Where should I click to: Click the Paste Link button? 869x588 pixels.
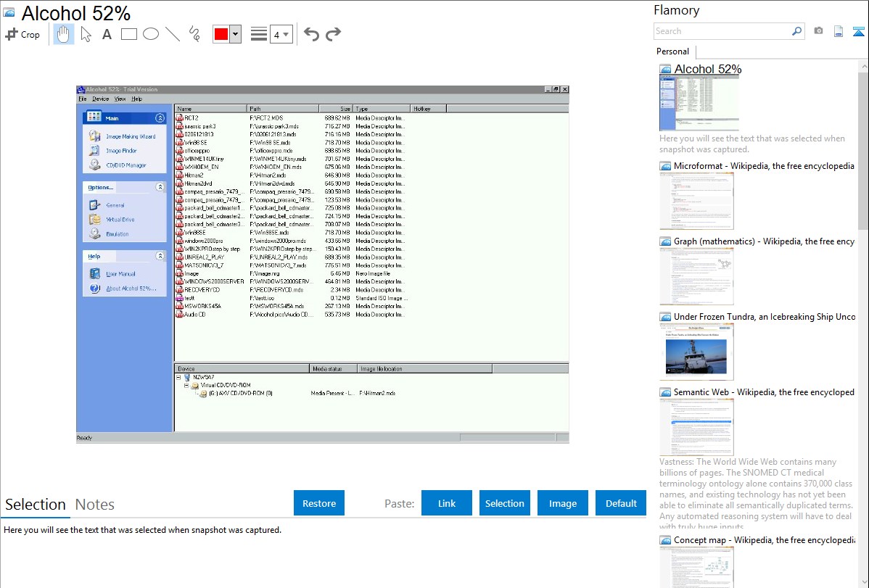click(447, 503)
